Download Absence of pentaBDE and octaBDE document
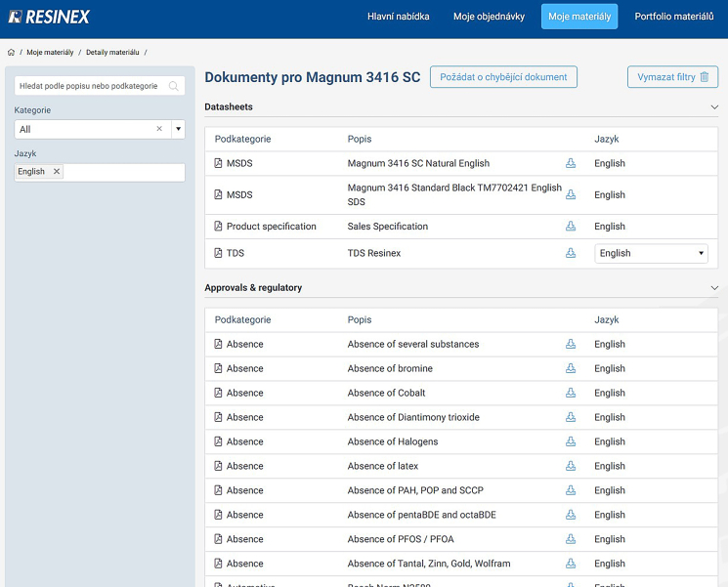 coord(571,515)
